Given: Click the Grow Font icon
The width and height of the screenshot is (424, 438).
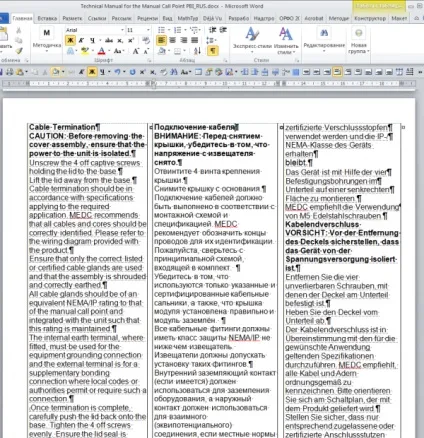Looking at the screenshot, I should pos(136,51).
